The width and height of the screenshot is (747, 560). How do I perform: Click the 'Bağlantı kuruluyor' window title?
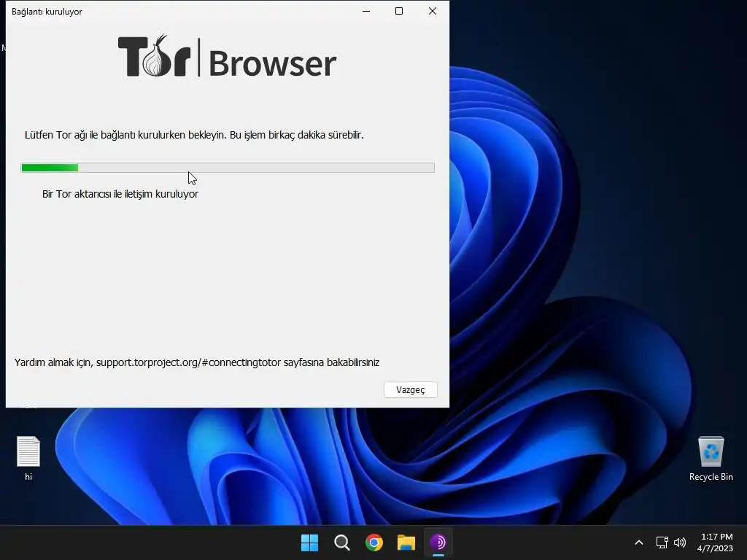point(47,12)
